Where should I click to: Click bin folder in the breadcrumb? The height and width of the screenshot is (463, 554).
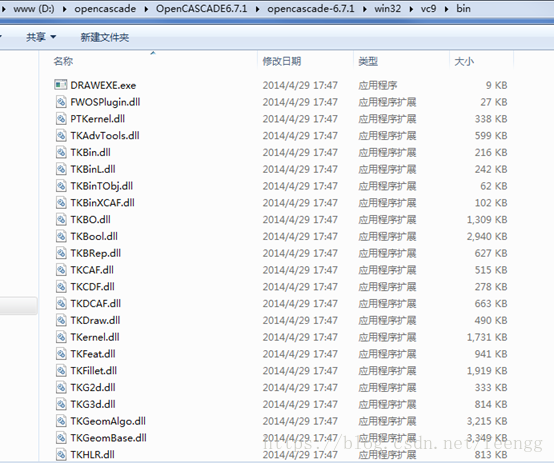click(463, 8)
